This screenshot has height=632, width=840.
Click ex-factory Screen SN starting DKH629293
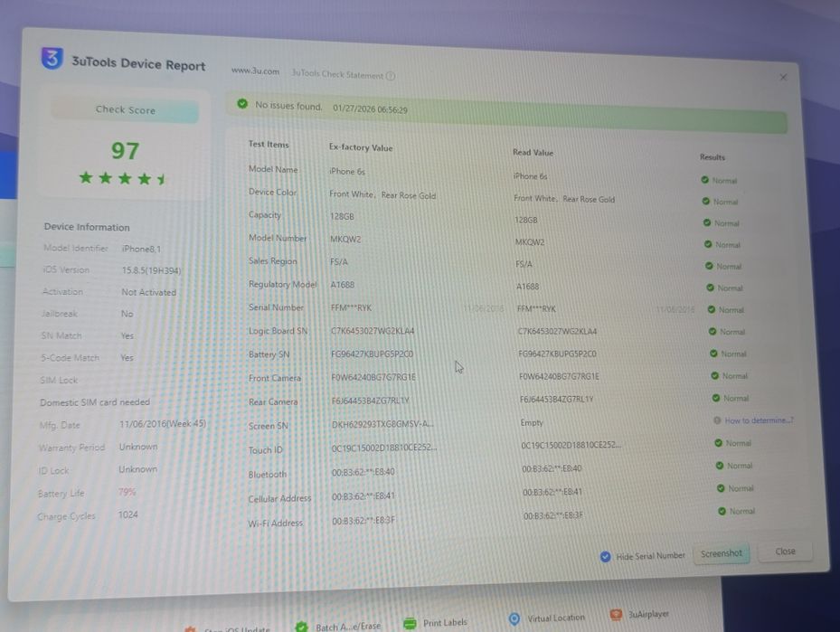[382, 424]
